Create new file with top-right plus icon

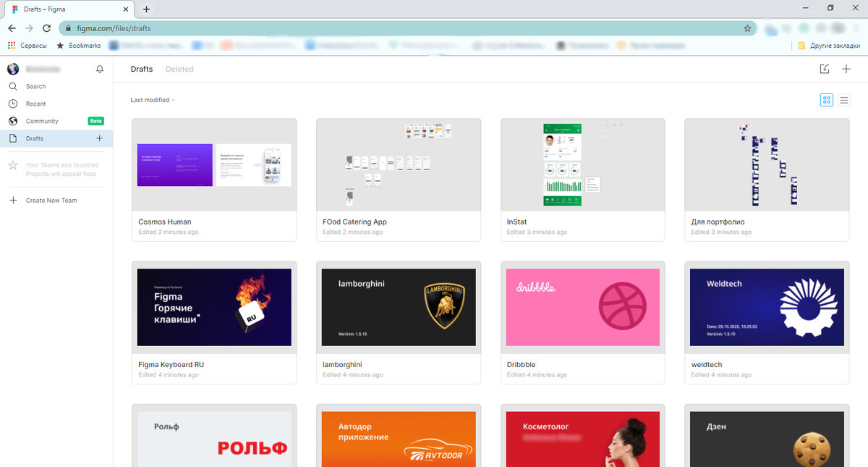pyautogui.click(x=846, y=70)
